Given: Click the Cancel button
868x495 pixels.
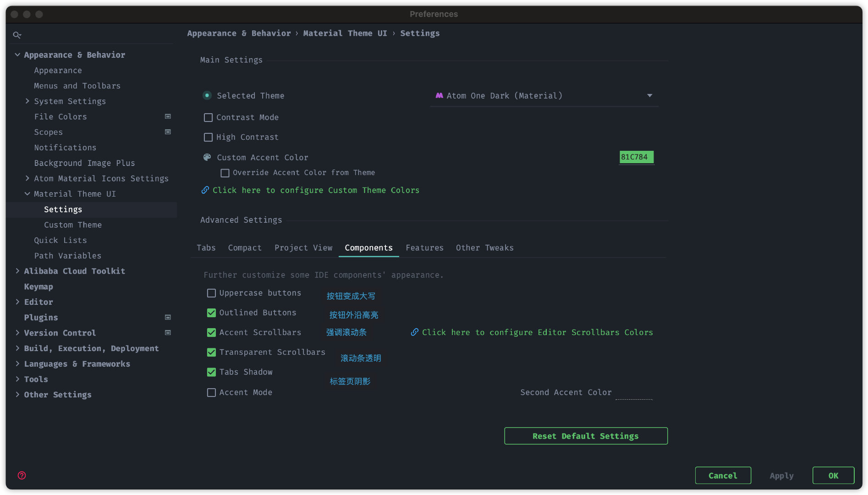Looking at the screenshot, I should [723, 475].
